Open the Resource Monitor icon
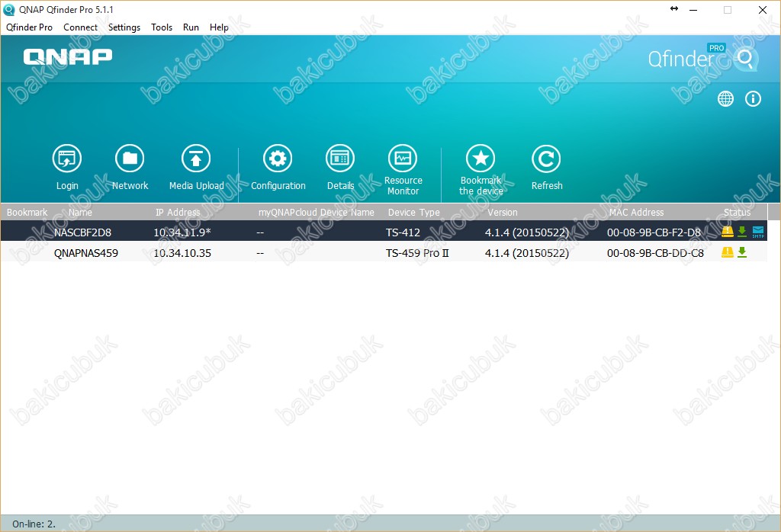Image resolution: width=781 pixels, height=532 pixels. [x=403, y=159]
